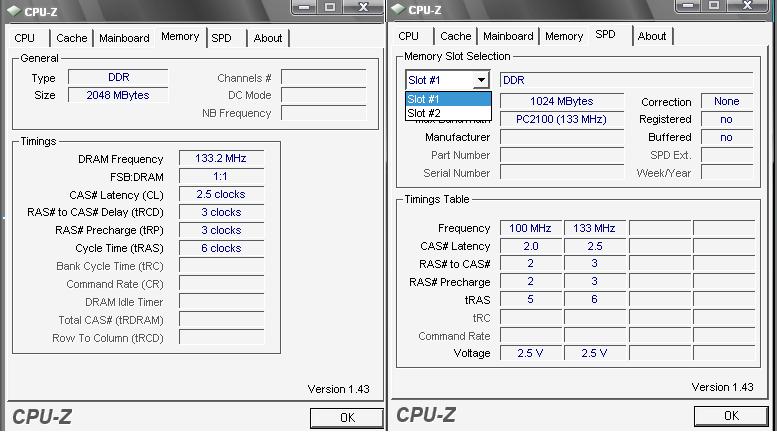This screenshot has height=432, width=777.
Task: Click the Buffered value no
Action: [x=727, y=137]
